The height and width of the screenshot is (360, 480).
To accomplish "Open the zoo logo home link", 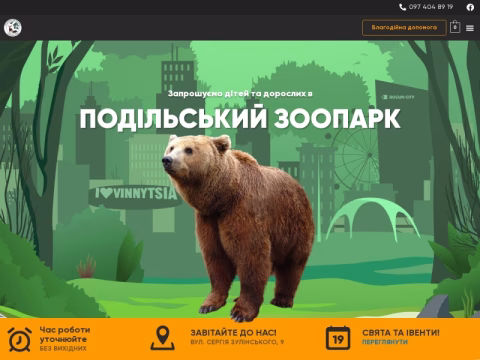I will [x=13, y=28].
